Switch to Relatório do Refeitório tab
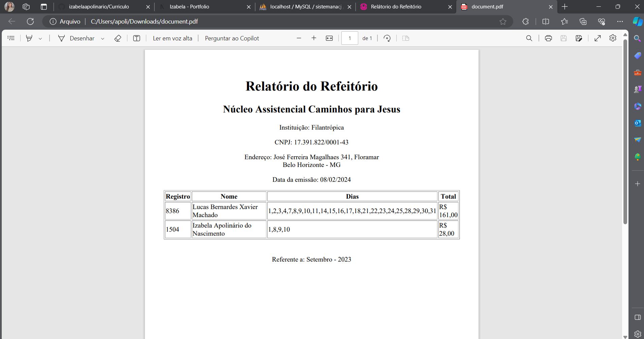 (x=396, y=7)
